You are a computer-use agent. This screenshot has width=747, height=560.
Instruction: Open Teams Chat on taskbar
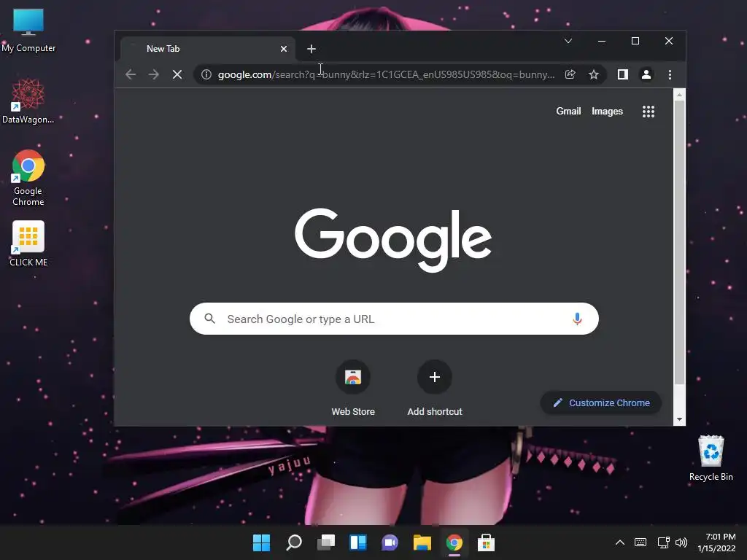[390, 542]
